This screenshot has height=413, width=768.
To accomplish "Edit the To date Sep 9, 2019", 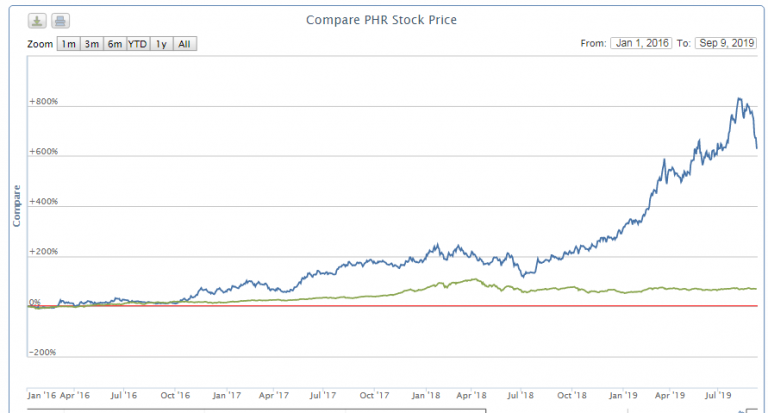I will point(726,43).
